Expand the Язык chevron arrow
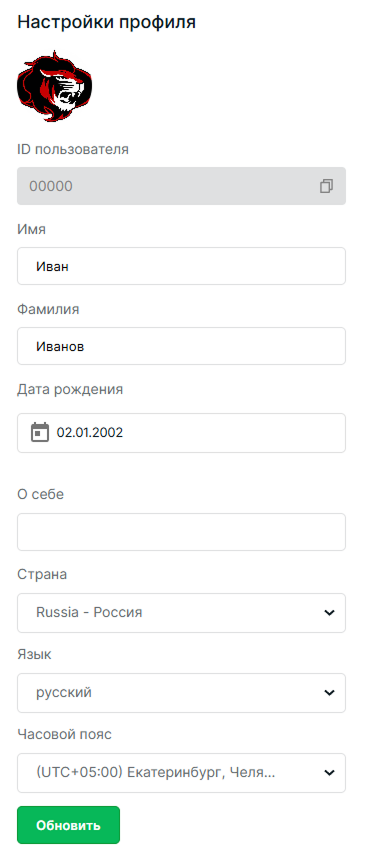The width and height of the screenshot is (374, 850). tap(329, 693)
